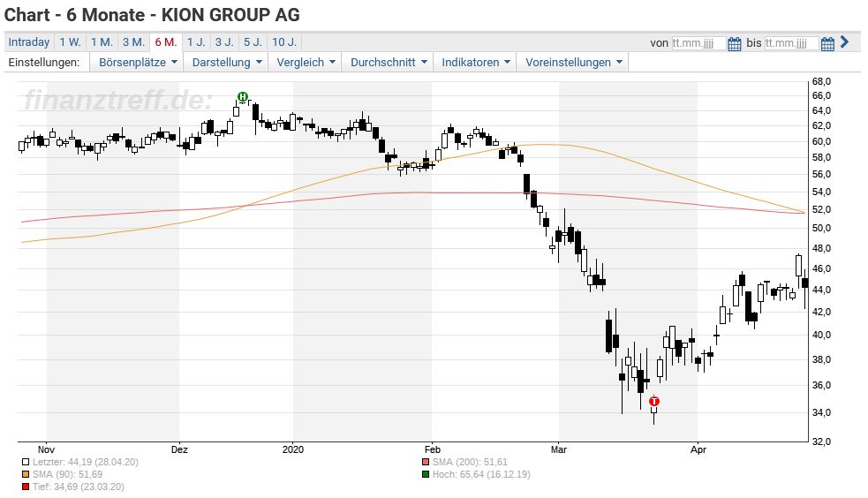The image size is (868, 498).
Task: Click the green Hoch legend swatch
Action: coord(426,474)
